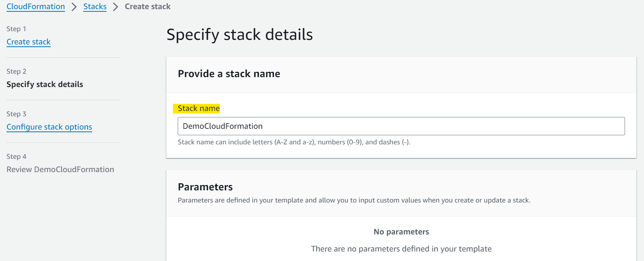Click the Provide a stack name heading
Screen dimensions: 644x261
[x=229, y=74]
